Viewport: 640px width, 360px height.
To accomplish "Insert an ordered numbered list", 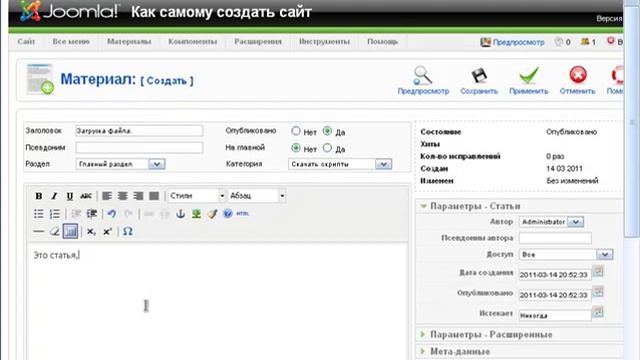I will coord(55,214).
